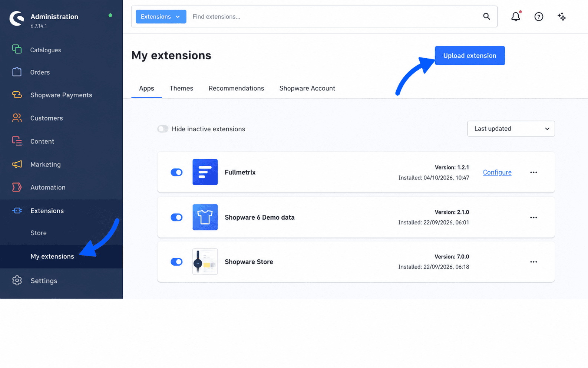The image size is (588, 368).
Task: Click the Shopware 6 Demo data name
Action: click(260, 217)
